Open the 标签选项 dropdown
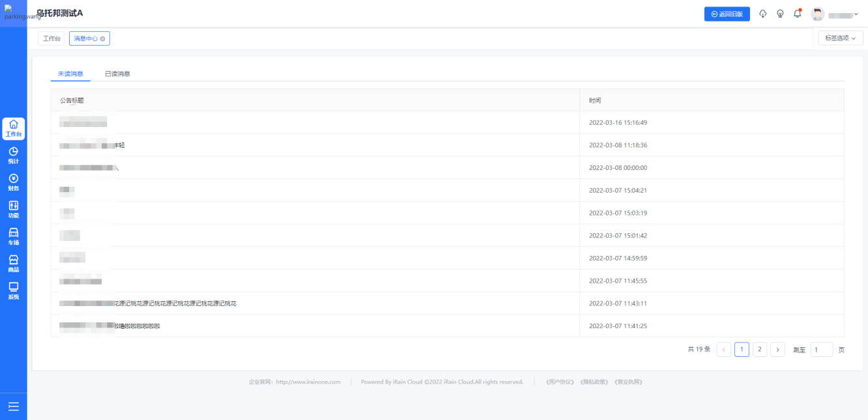 (x=841, y=38)
